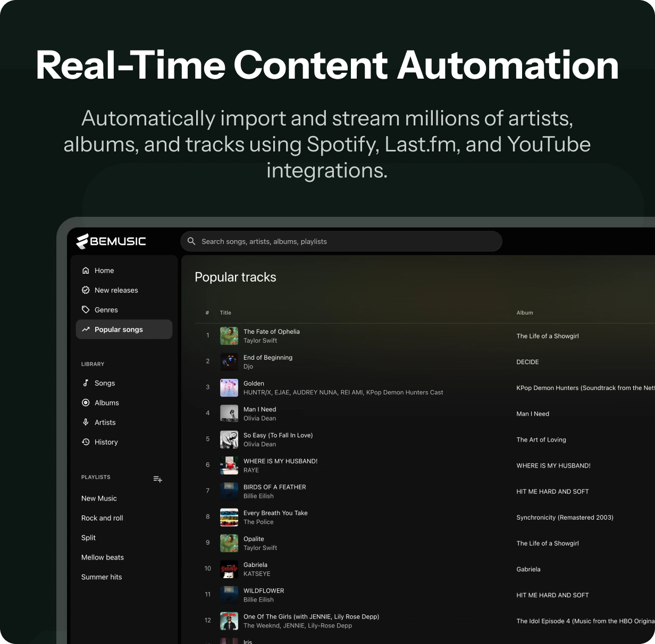Open Songs via the music note icon

click(x=86, y=383)
